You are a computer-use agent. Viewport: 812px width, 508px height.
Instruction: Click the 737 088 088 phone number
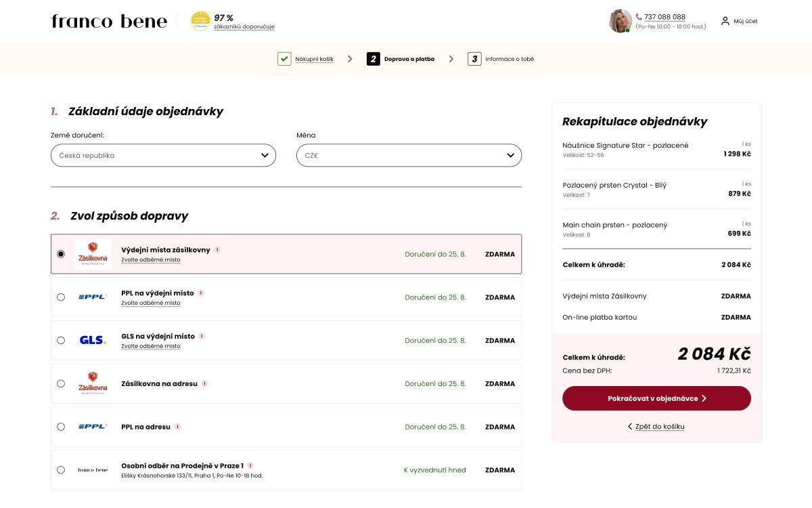click(664, 17)
